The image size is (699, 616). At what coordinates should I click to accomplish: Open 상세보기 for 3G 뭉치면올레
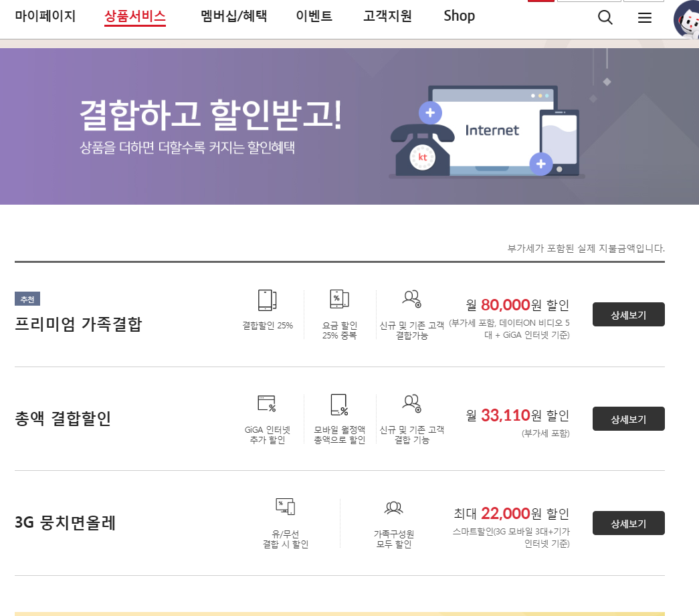tap(628, 523)
